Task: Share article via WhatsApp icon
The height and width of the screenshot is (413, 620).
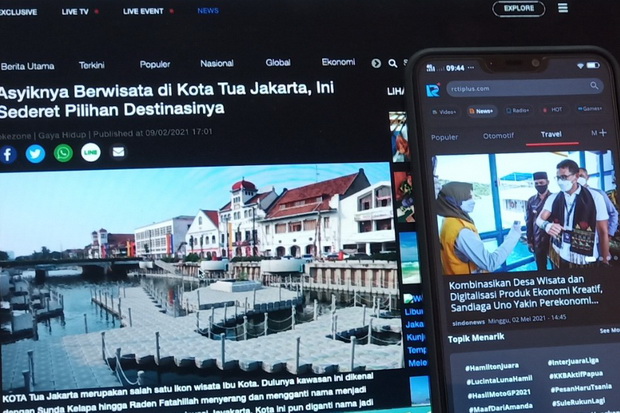Action: click(x=63, y=153)
